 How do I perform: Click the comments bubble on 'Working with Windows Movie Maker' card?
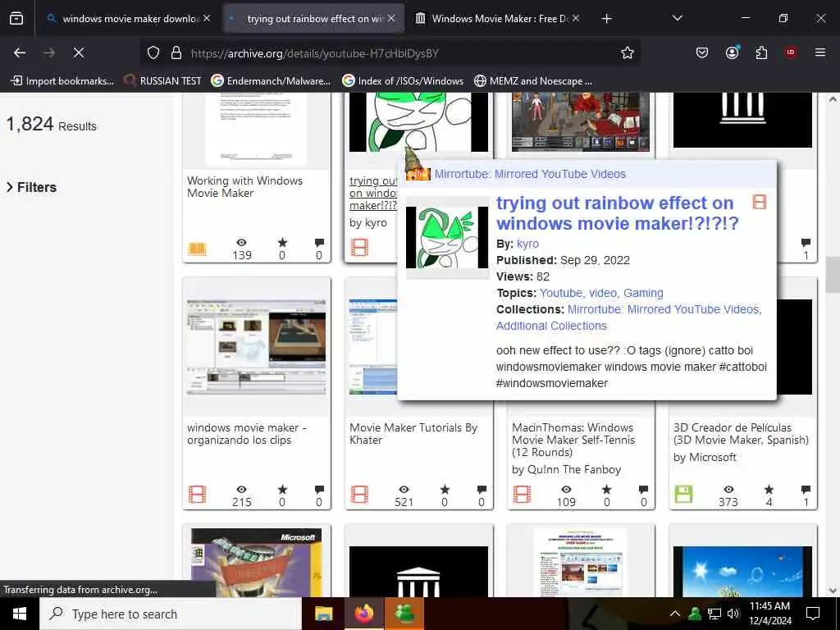319,243
